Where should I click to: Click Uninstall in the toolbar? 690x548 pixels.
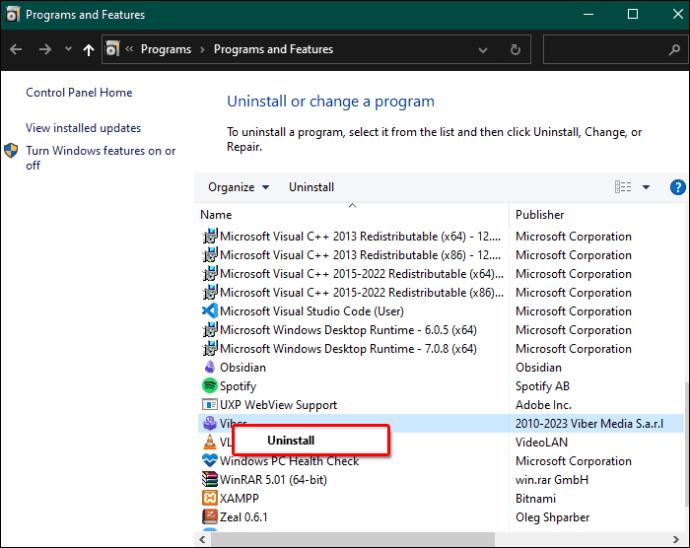[311, 187]
